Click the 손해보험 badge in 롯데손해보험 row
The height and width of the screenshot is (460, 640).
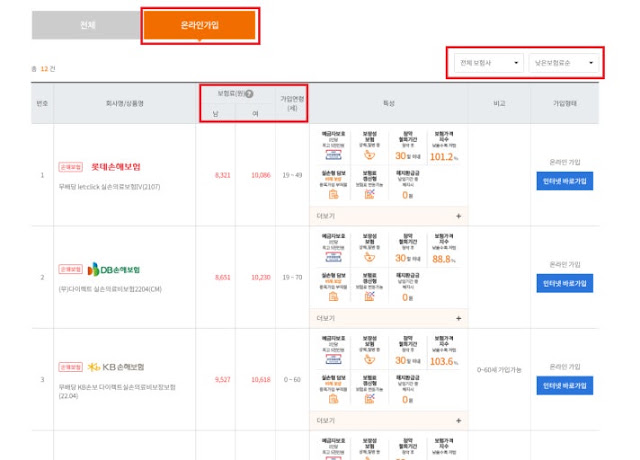click(71, 167)
